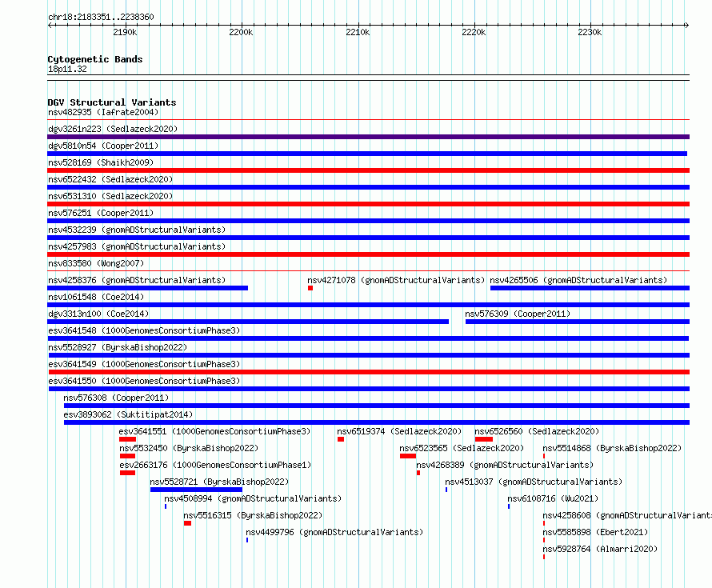Click nsv4268389 (gnomADStructuralVariants) label
This screenshot has height=588, width=712.
[505, 465]
